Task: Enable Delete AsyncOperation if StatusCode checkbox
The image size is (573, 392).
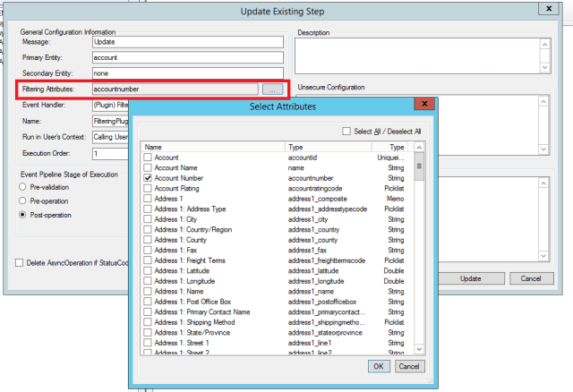Action: coord(20,262)
